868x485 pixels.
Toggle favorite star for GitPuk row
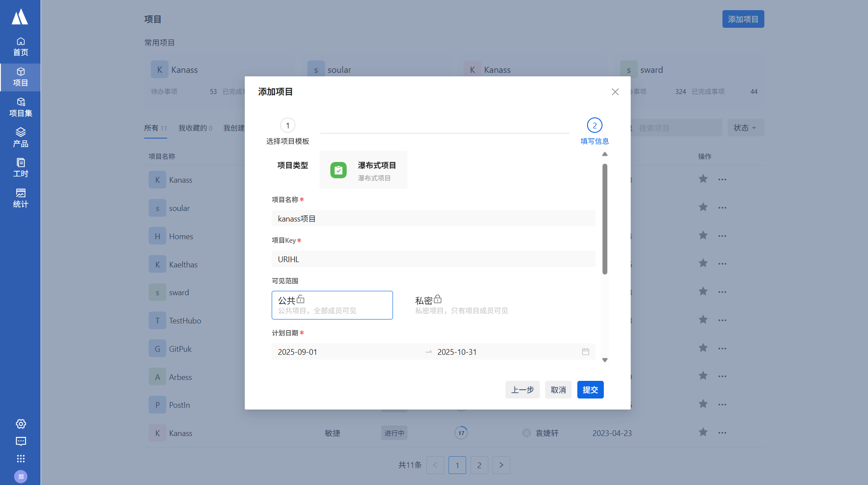703,348
